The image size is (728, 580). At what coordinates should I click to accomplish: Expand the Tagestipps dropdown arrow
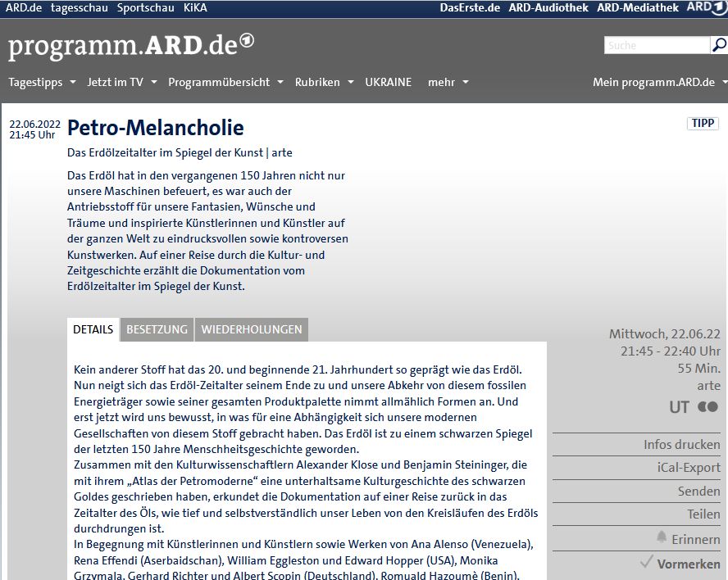click(73, 82)
